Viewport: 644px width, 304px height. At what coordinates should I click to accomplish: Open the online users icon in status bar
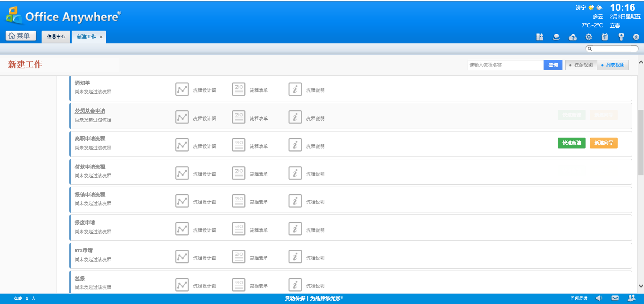coord(631,298)
